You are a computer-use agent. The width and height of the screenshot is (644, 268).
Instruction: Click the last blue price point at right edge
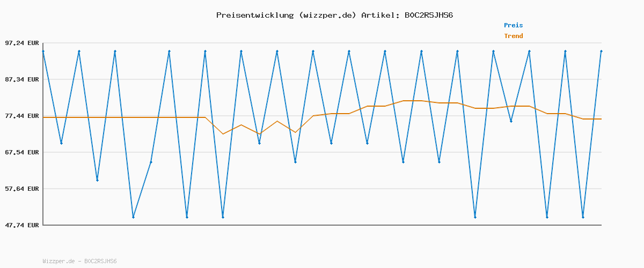601,51
